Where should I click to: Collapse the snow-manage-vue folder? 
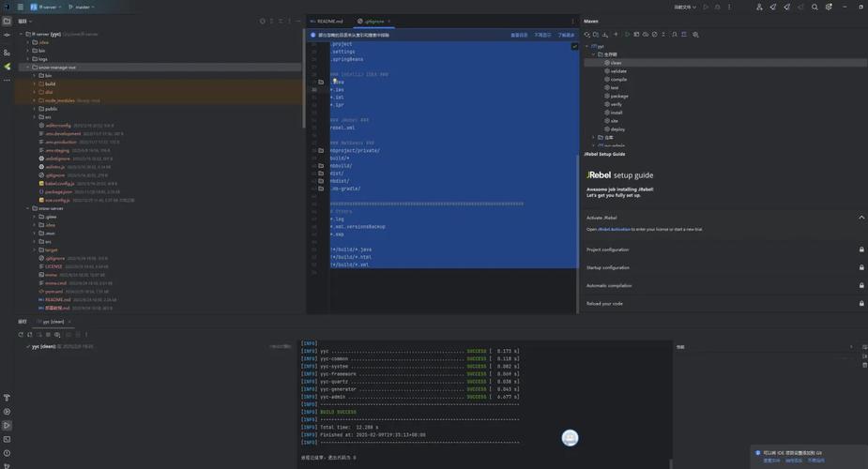point(27,68)
